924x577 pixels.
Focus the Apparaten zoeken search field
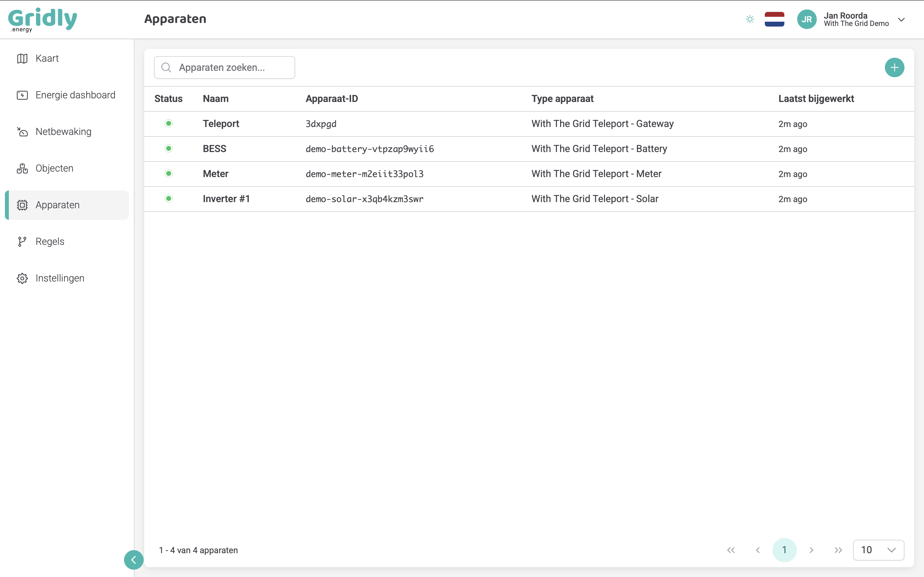click(x=229, y=67)
